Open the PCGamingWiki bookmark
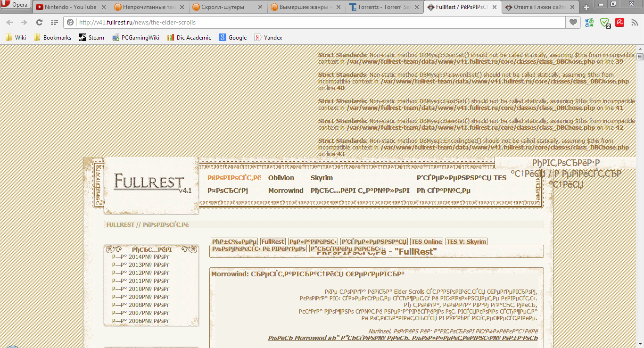The image size is (644, 348). [136, 37]
